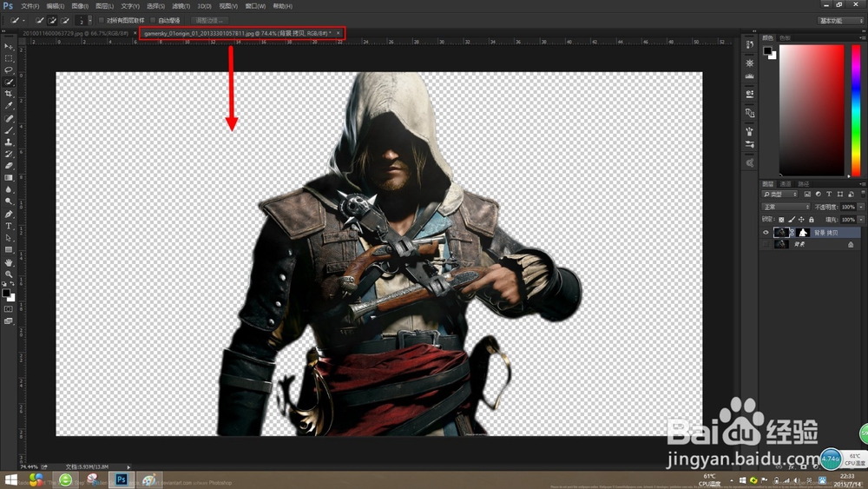Filter layers by pixel layer type
The image size is (868, 489).
(807, 195)
